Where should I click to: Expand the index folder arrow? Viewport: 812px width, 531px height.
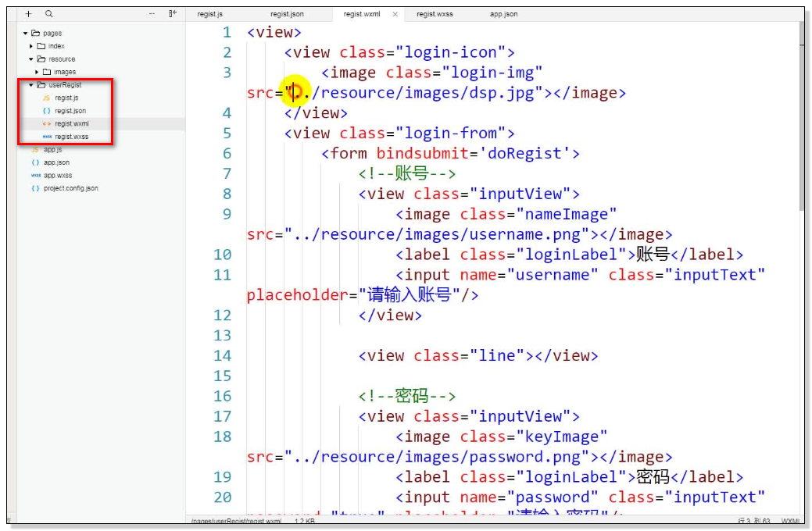tap(31, 46)
